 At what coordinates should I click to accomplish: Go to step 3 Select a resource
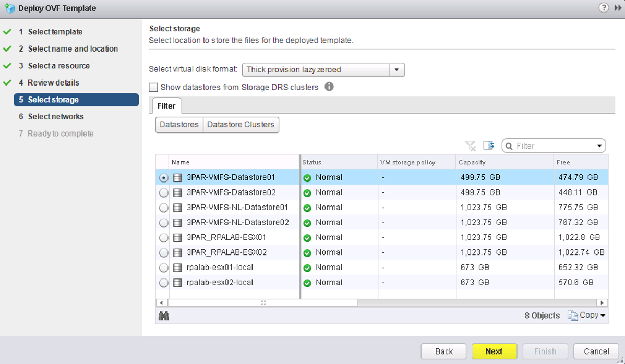[54, 66]
